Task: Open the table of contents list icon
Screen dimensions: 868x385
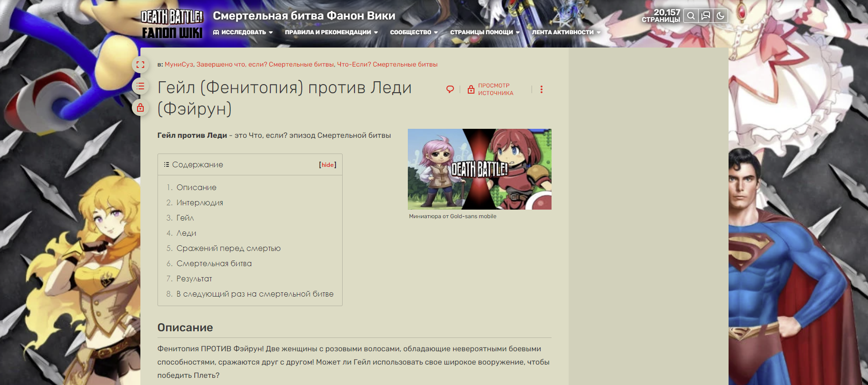Action: [x=140, y=86]
